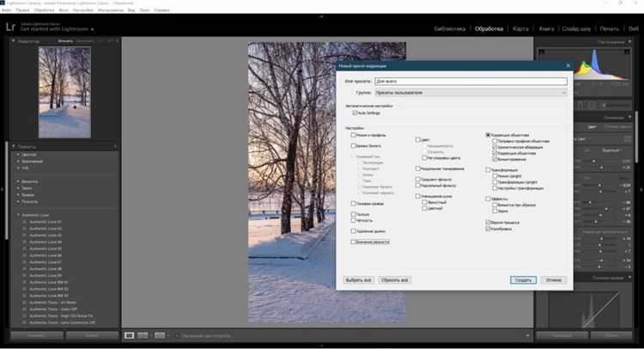This screenshot has width=644, height=349.
Task: Hide the right panel group with the side arrow
Action: (x=641, y=189)
